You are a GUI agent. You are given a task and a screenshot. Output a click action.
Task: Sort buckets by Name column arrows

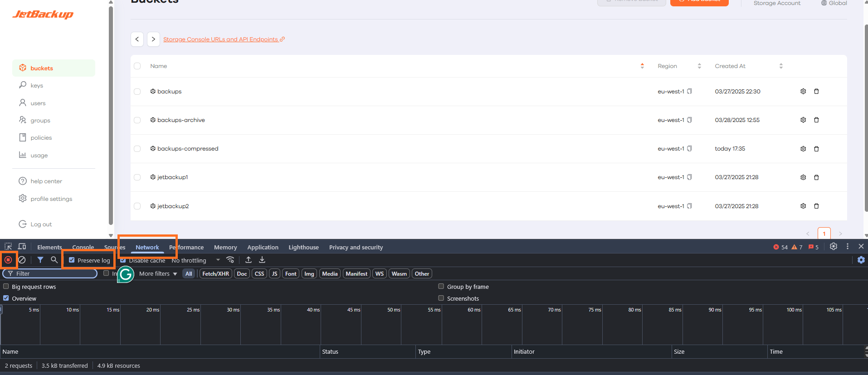(642, 66)
